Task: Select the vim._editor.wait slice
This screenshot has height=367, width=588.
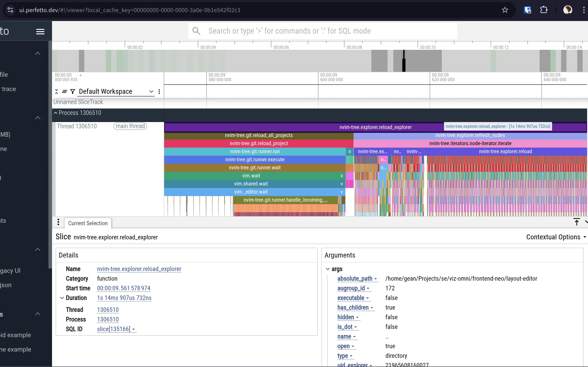Action: pos(251,192)
